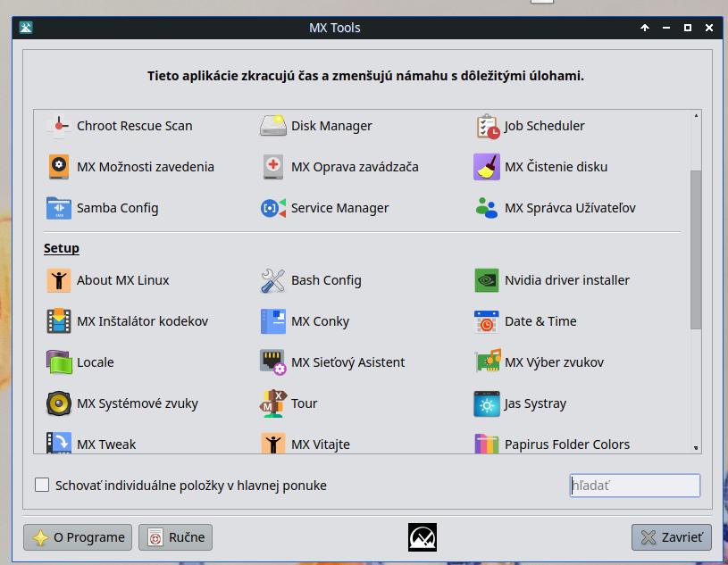Viewport: 728px width, 565px height.
Task: Enable Schovať individuálne položky checkbox
Action: (42, 486)
